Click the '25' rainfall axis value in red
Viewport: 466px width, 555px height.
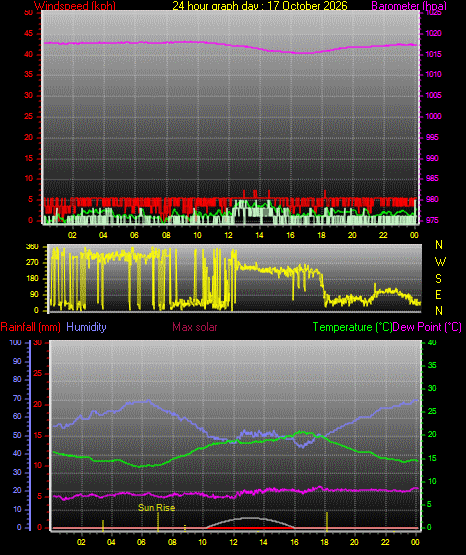tap(38, 374)
